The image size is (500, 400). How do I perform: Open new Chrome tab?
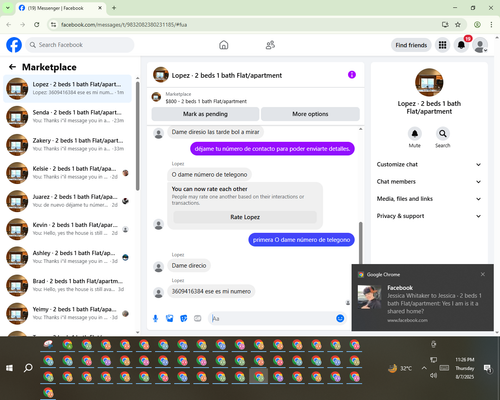click(114, 8)
